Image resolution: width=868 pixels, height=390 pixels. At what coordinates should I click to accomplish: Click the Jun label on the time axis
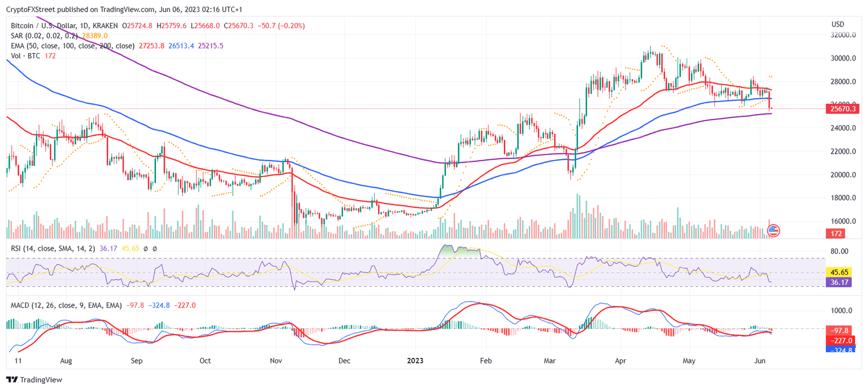point(759,360)
